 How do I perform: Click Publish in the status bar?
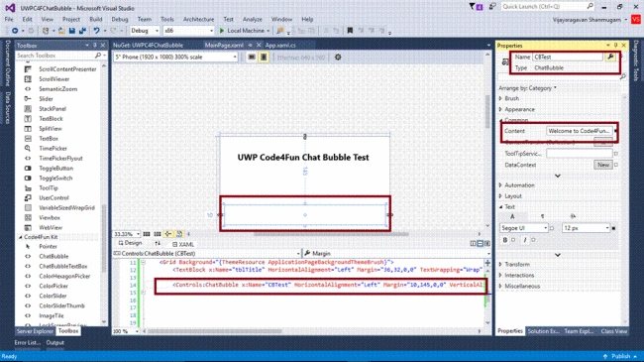click(x=620, y=356)
